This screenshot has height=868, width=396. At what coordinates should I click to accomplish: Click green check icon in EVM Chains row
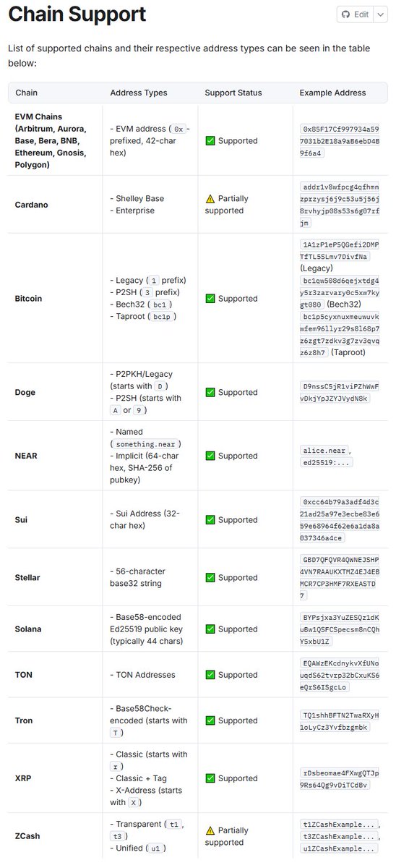(x=210, y=140)
